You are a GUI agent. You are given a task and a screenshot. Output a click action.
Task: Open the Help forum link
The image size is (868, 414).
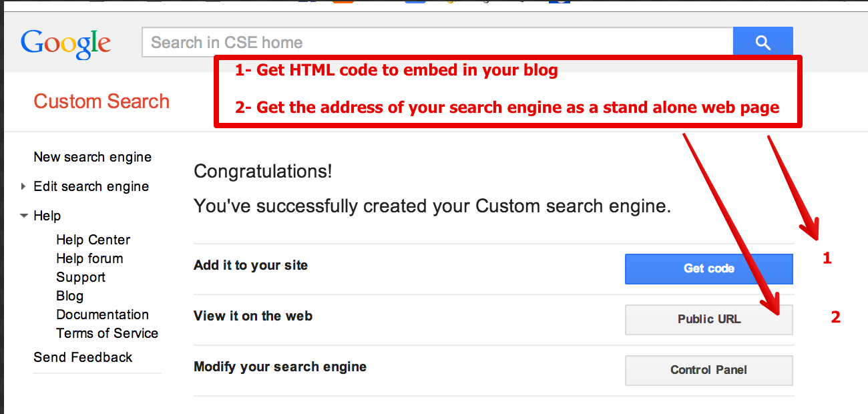89,258
